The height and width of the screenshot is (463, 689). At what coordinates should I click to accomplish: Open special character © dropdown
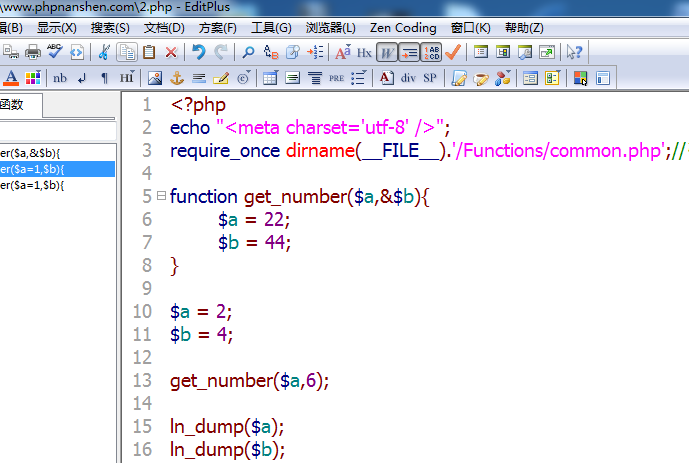click(x=243, y=78)
